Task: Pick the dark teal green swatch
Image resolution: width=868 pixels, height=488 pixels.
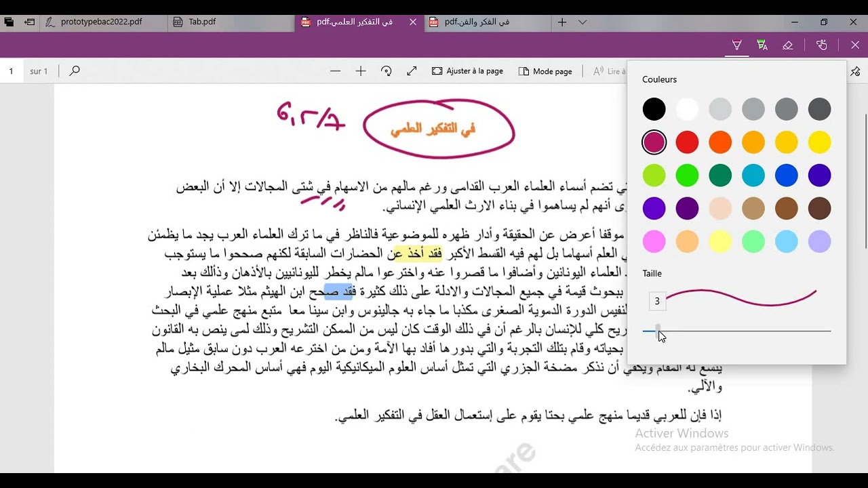Action: (720, 176)
